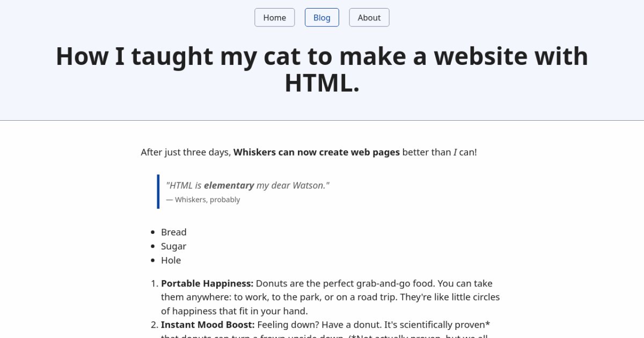
Task: Select the Bread list item
Action: (x=174, y=232)
